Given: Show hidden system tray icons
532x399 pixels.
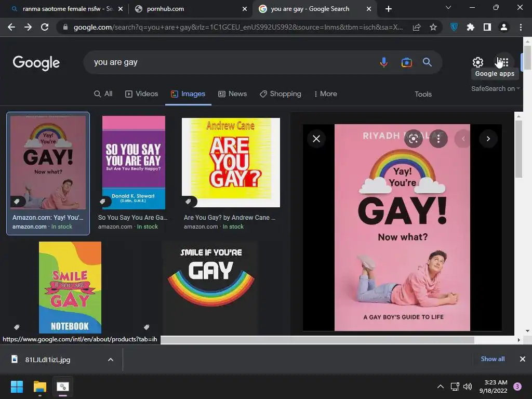Looking at the screenshot, I should pos(441,387).
